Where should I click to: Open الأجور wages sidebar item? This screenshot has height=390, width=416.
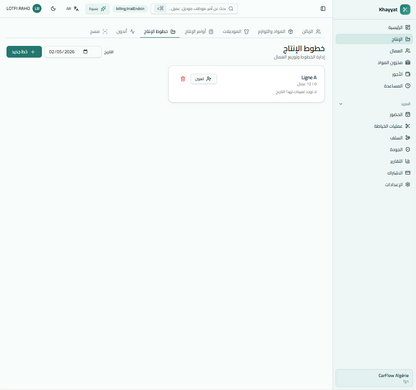374,74
